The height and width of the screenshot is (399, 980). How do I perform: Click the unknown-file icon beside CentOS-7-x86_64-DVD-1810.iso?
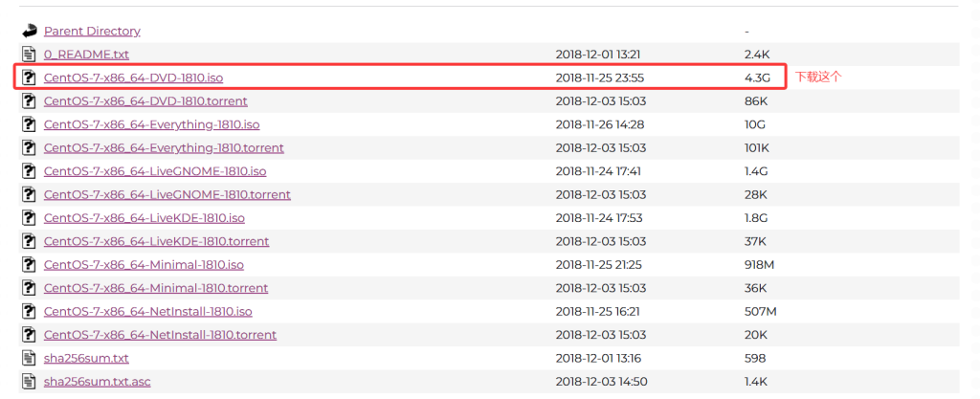click(29, 78)
